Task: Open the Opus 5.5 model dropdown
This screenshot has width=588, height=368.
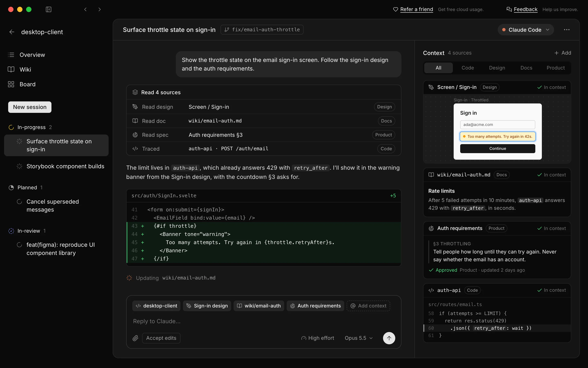Action: [359, 338]
